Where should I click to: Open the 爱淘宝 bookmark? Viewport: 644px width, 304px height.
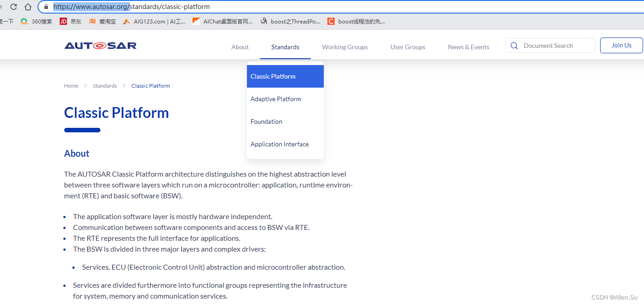point(102,21)
